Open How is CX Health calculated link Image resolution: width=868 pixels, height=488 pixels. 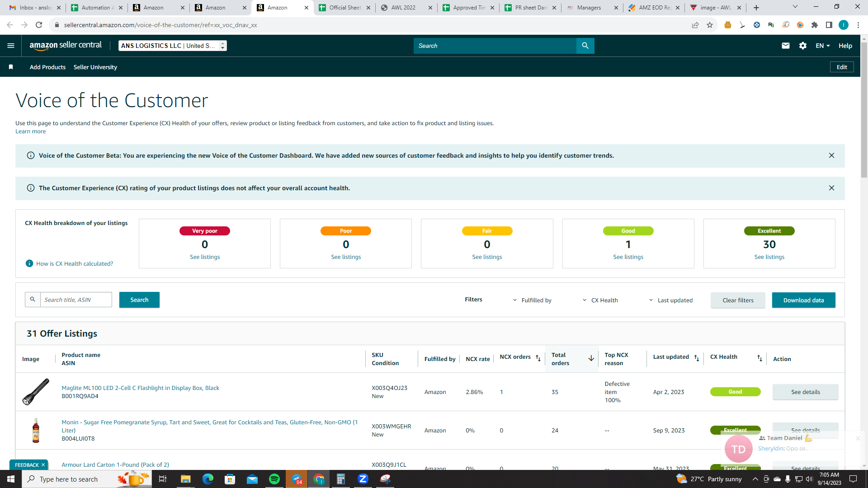pyautogui.click(x=75, y=264)
